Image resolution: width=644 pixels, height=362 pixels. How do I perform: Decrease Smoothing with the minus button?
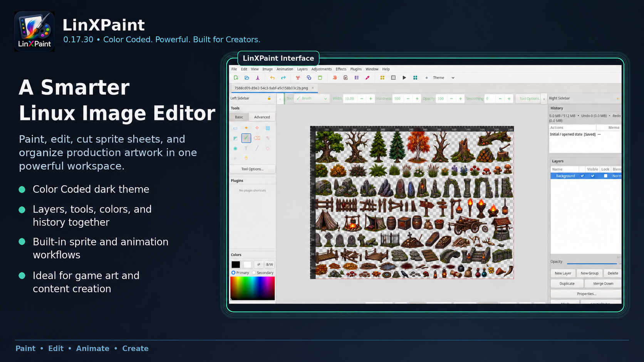tap(500, 99)
